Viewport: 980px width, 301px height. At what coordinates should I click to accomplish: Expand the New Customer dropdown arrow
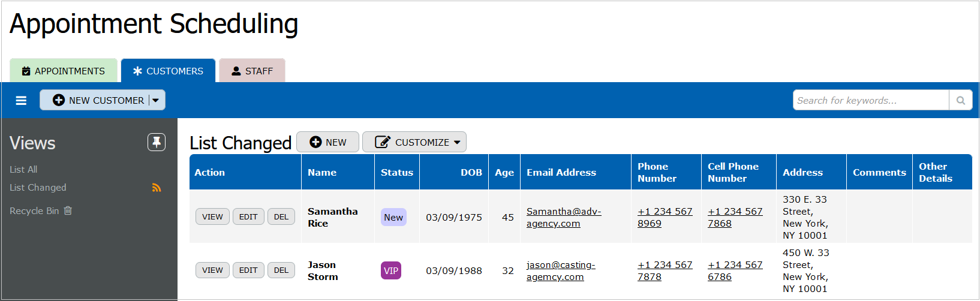click(x=156, y=101)
